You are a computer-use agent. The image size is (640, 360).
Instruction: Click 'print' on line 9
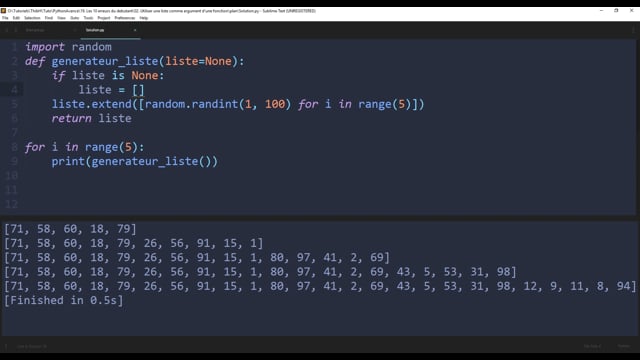tap(68, 161)
